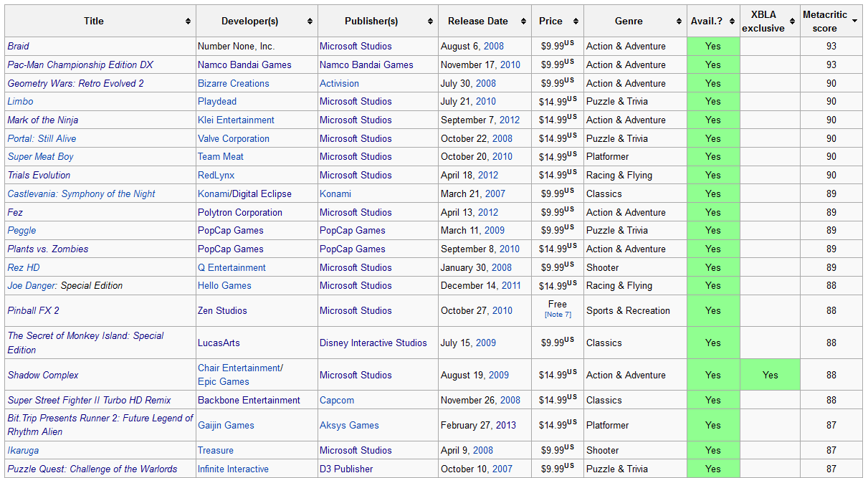The image size is (868, 478).
Task: Select the LucasArts developer cell text
Action: click(219, 343)
